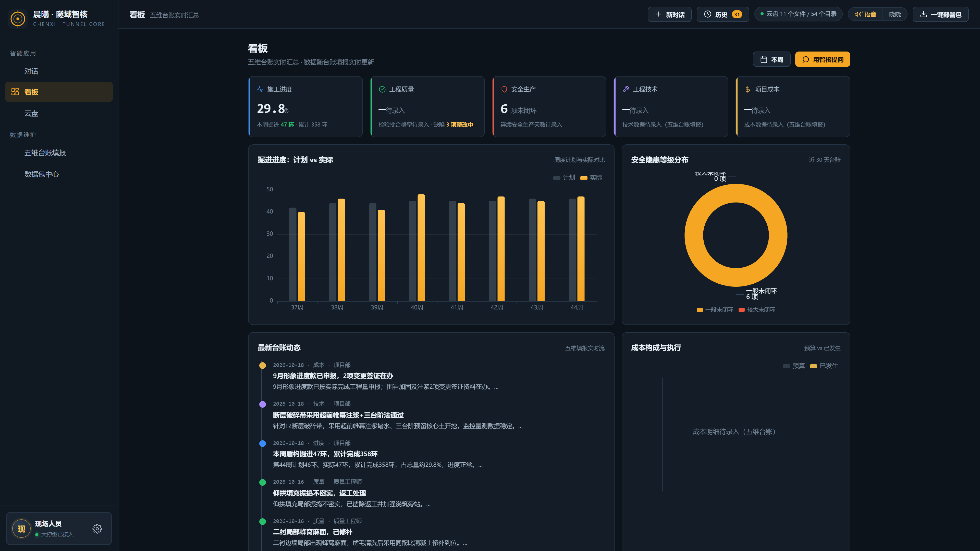
Task: Click the checkmark icon on 工程质量 card
Action: click(x=382, y=89)
